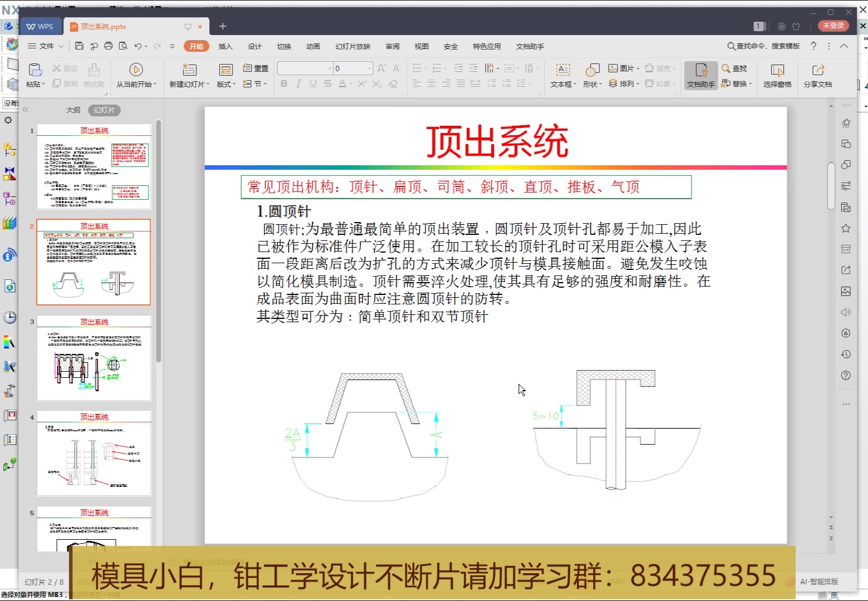Select slide 1 thumbnail
The image size is (868, 601).
coord(94,167)
